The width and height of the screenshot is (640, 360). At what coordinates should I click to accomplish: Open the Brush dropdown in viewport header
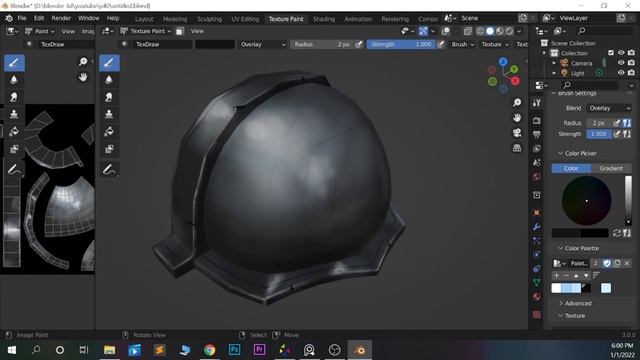click(x=462, y=44)
